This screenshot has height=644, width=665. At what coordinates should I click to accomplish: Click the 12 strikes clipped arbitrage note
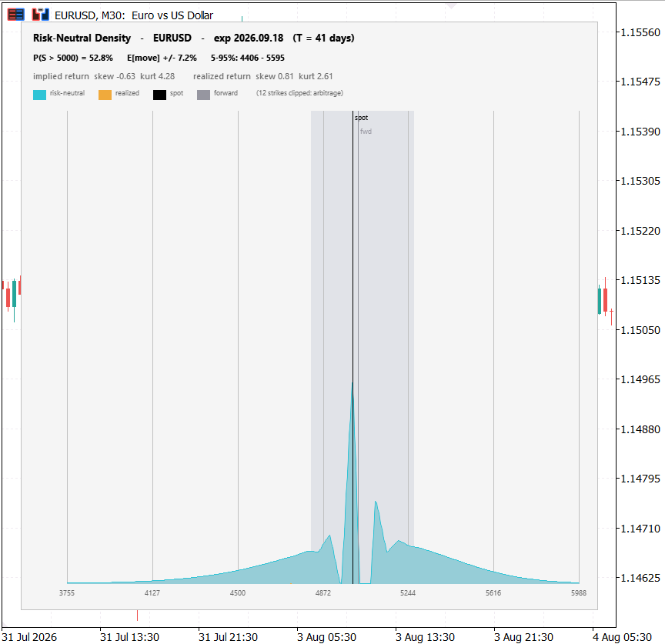click(x=299, y=93)
